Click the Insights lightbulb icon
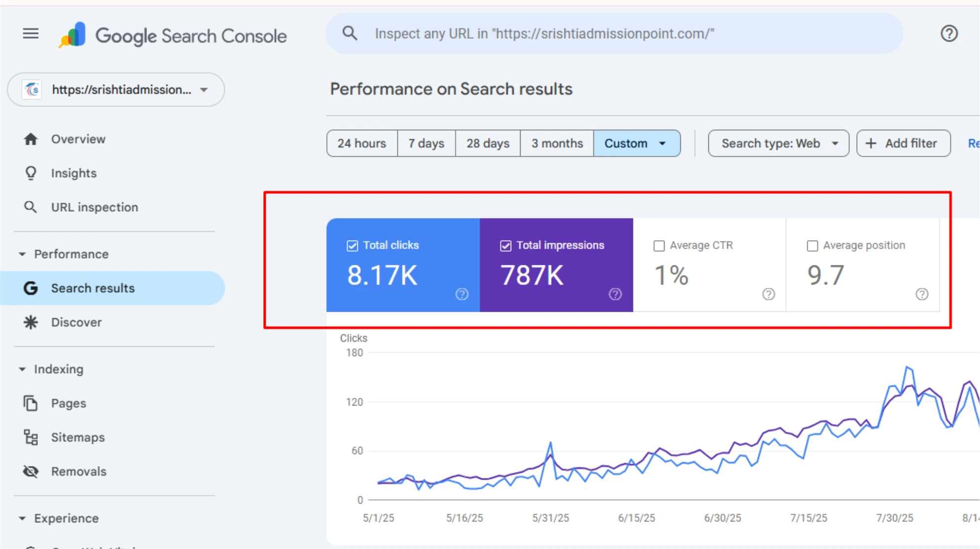 31,173
